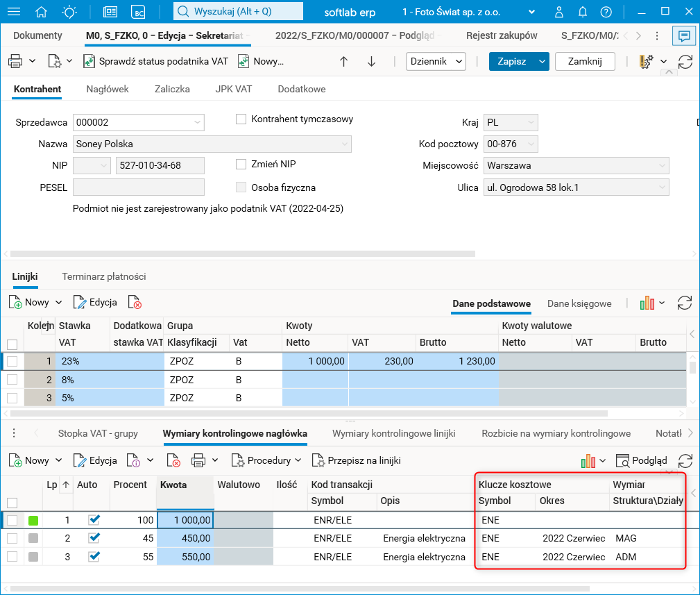This screenshot has width=700, height=595.
Task: Toggle Auto checkbox for the 450,00 row
Action: (94, 538)
